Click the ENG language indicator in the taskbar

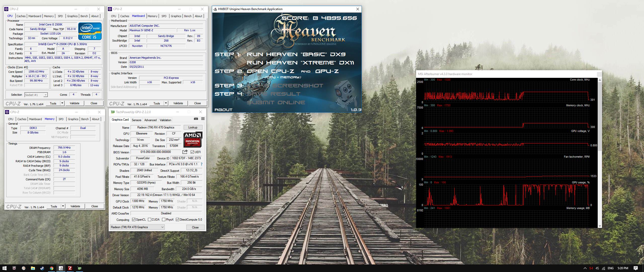[611, 268]
